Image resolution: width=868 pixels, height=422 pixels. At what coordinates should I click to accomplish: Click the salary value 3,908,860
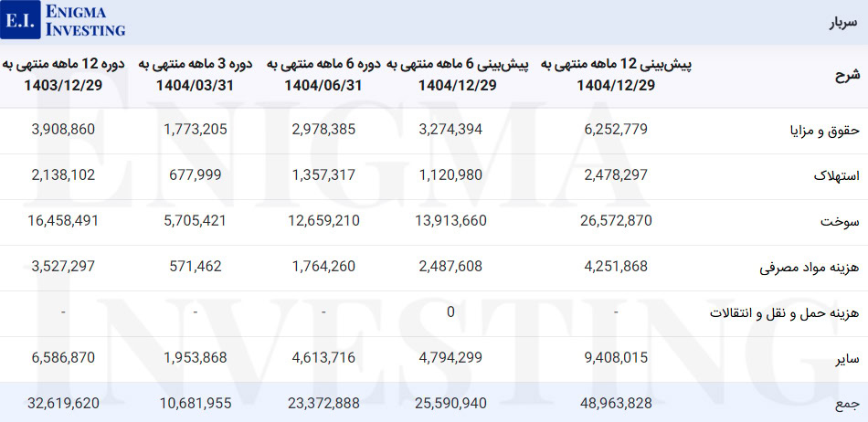pyautogui.click(x=63, y=130)
